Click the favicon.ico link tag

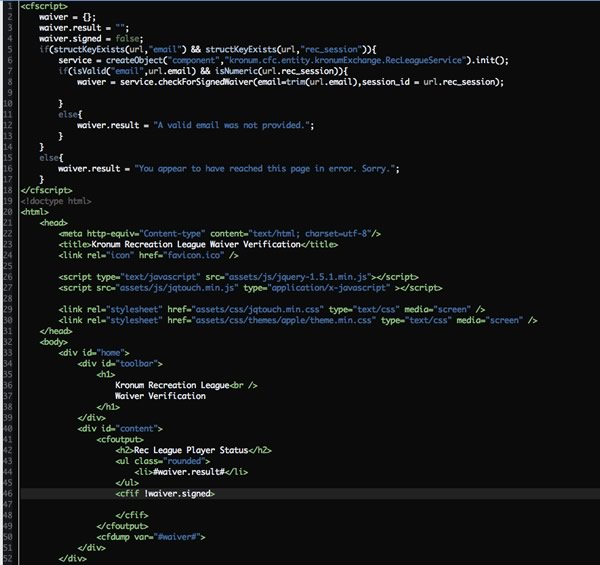pyautogui.click(x=148, y=255)
